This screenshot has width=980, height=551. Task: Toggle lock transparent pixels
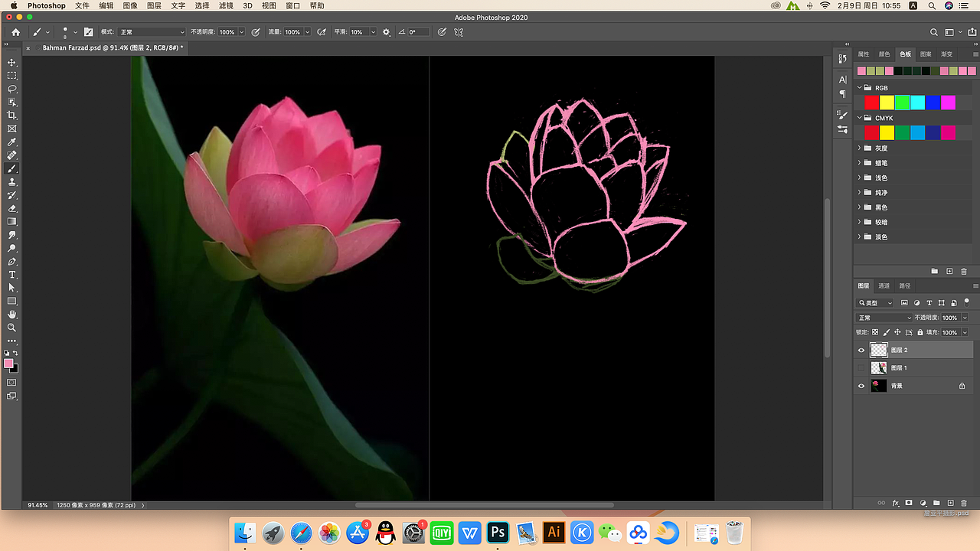(x=875, y=333)
